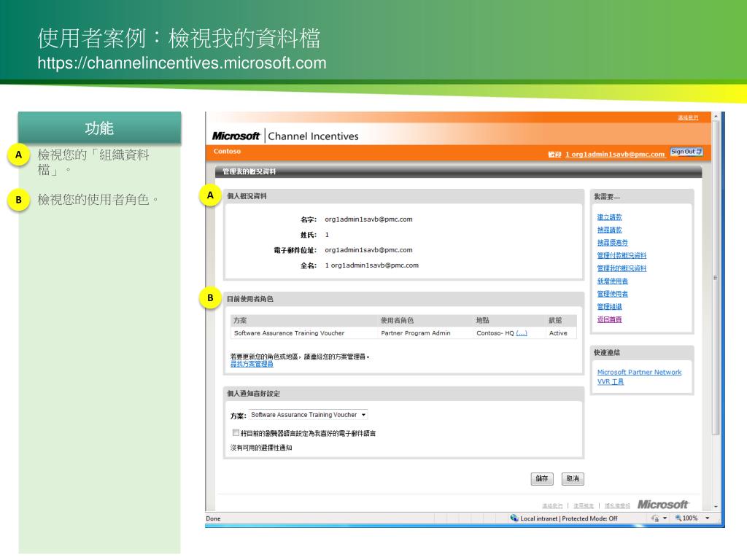The image size is (747, 560).
Task: Click the 取消 cancel button
Action: pos(573,479)
